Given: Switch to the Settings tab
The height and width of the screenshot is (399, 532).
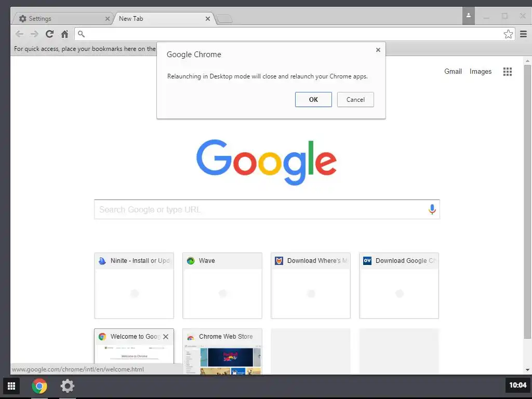Looking at the screenshot, I should tap(63, 18).
